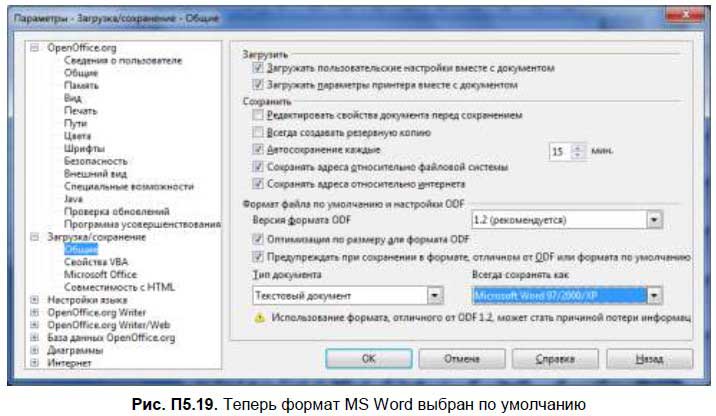Click the autosave minutes field showing 15
This screenshot has height=416, width=716.
[561, 152]
